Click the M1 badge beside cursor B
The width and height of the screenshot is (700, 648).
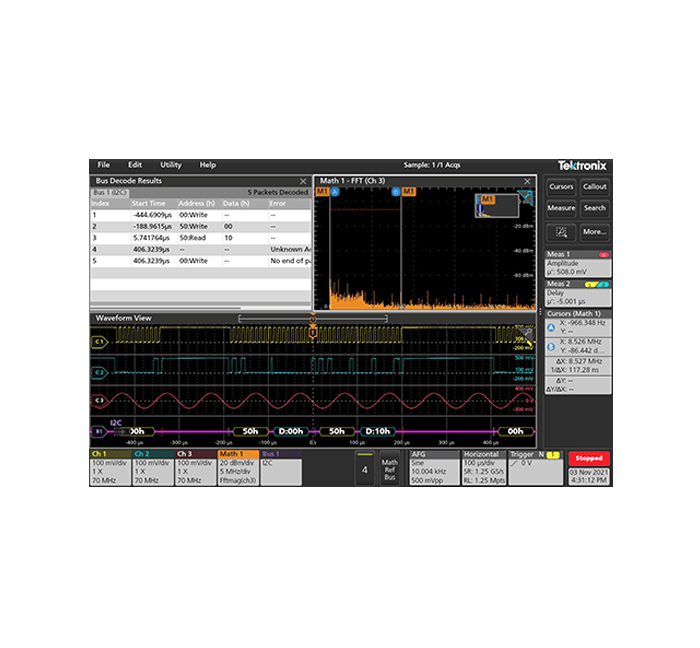coord(408,192)
